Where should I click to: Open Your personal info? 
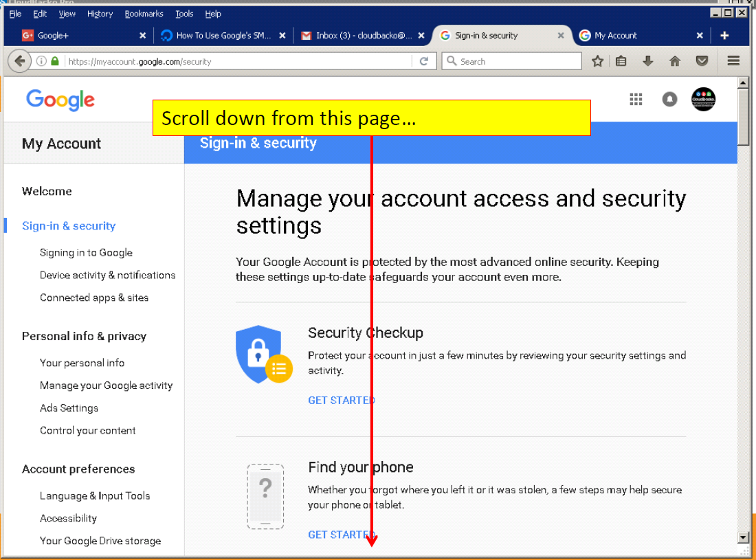82,363
